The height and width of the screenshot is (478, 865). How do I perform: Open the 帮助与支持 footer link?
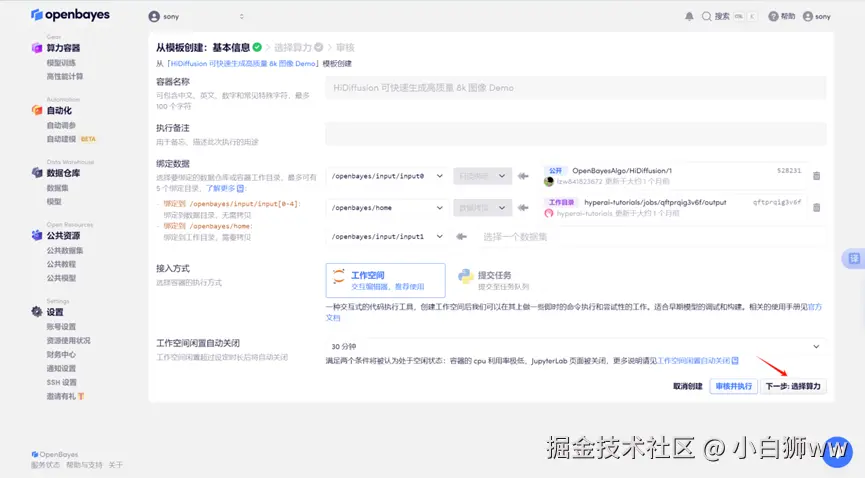[x=84, y=465]
